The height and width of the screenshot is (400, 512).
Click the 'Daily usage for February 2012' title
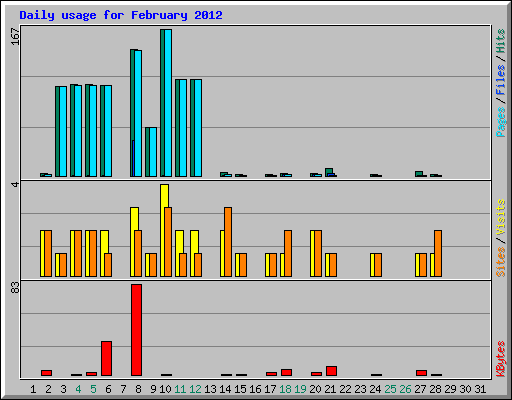121,15
